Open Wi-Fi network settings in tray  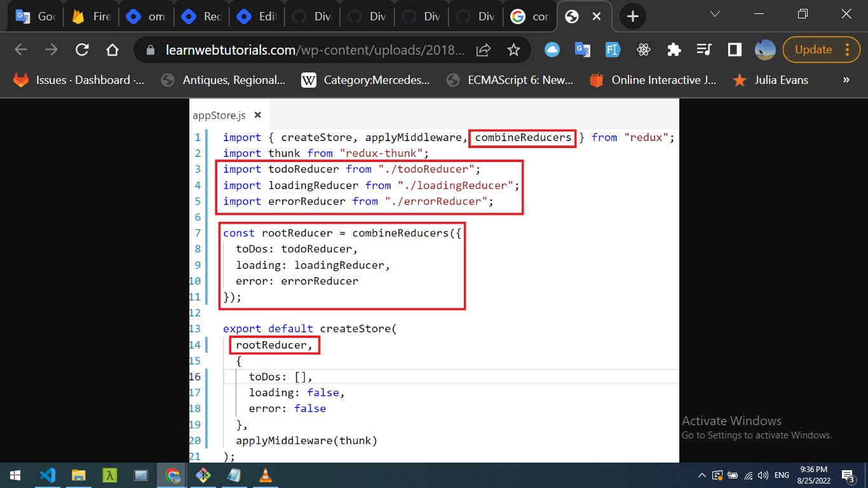(749, 475)
